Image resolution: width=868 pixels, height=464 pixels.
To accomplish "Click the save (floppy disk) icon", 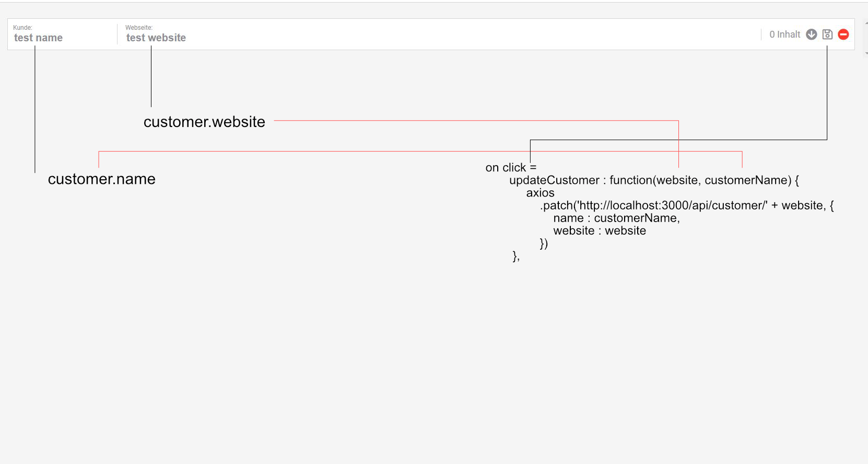I will pyautogui.click(x=827, y=34).
